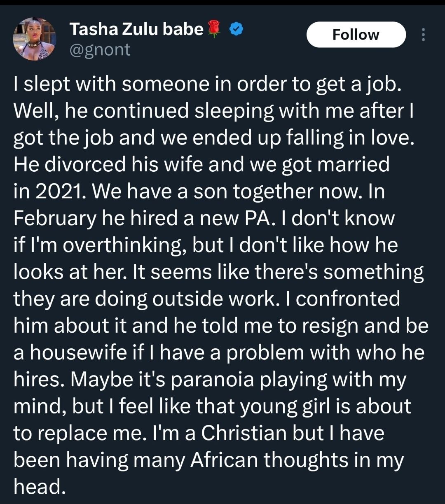Open the three-dot more options menu
445x504 pixels.
[423, 34]
